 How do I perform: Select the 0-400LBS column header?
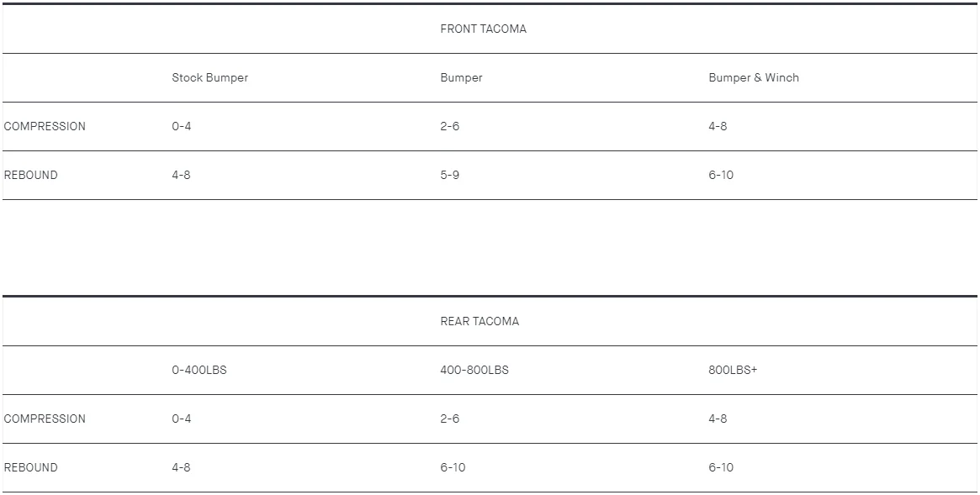[199, 370]
